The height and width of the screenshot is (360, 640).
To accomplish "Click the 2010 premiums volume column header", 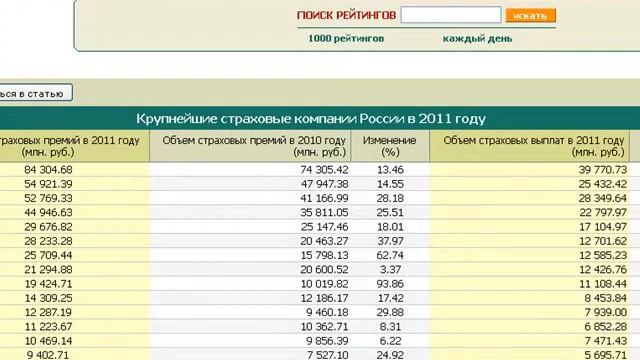I will coord(250,146).
